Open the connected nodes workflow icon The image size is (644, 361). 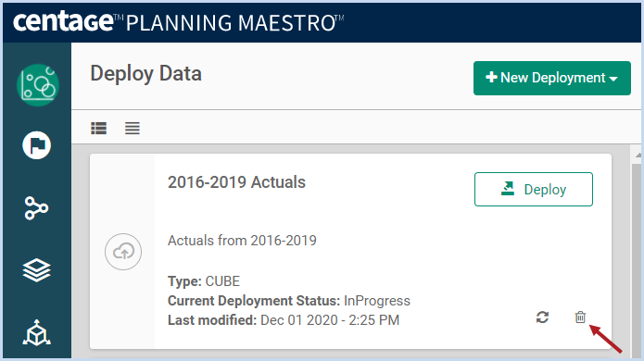36,208
